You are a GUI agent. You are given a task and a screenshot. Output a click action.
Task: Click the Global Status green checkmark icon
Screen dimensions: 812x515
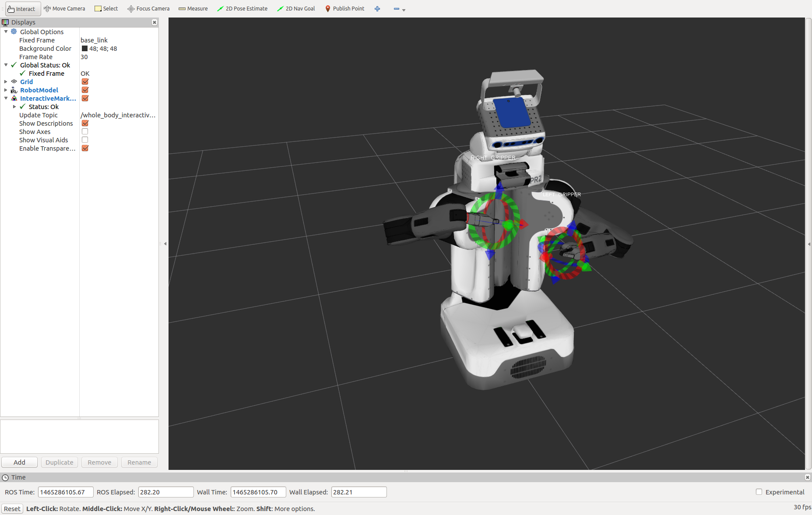(x=14, y=65)
